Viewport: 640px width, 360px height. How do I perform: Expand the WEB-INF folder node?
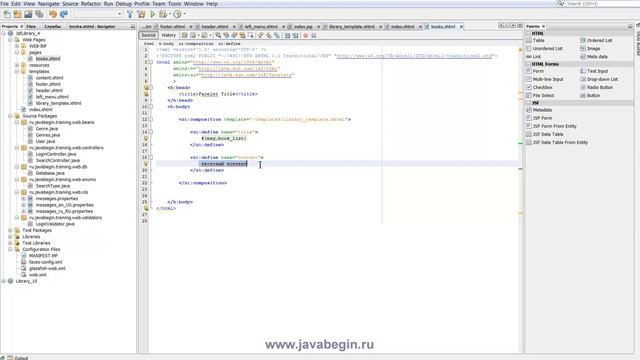pyautogui.click(x=17, y=46)
